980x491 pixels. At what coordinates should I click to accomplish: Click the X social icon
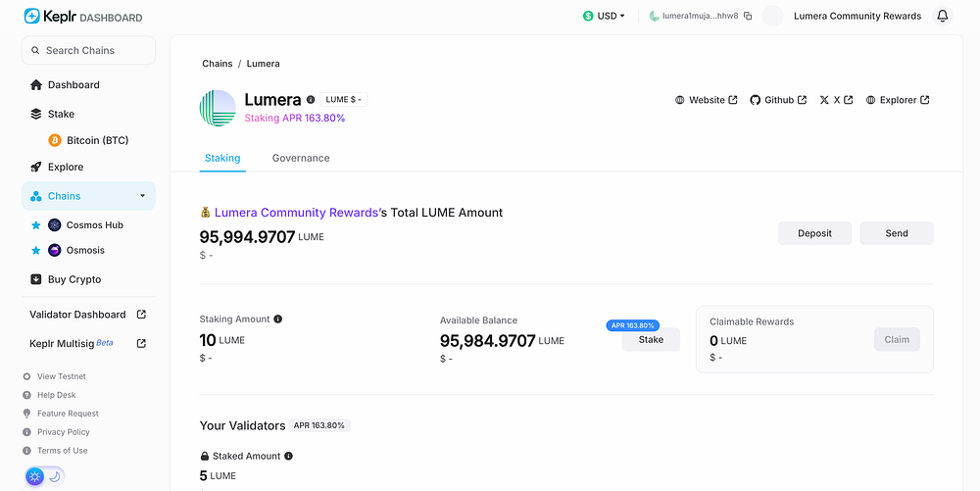tap(824, 100)
